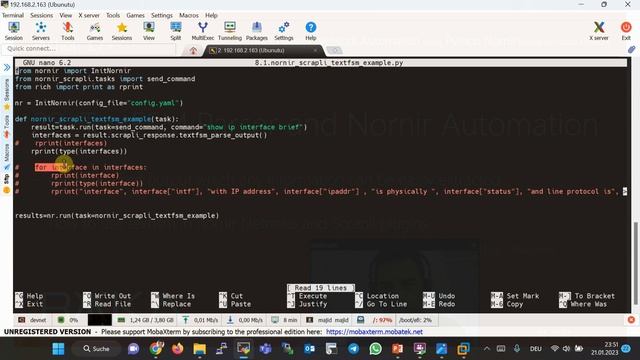Open Tunneling from the toolbar

pos(230,31)
